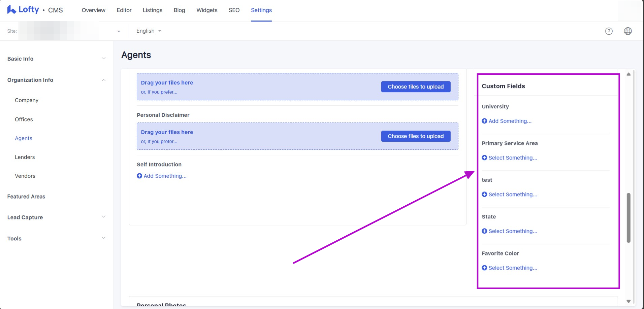This screenshot has width=644, height=309.
Task: Click plus icon under Self Introduction
Action: click(139, 176)
